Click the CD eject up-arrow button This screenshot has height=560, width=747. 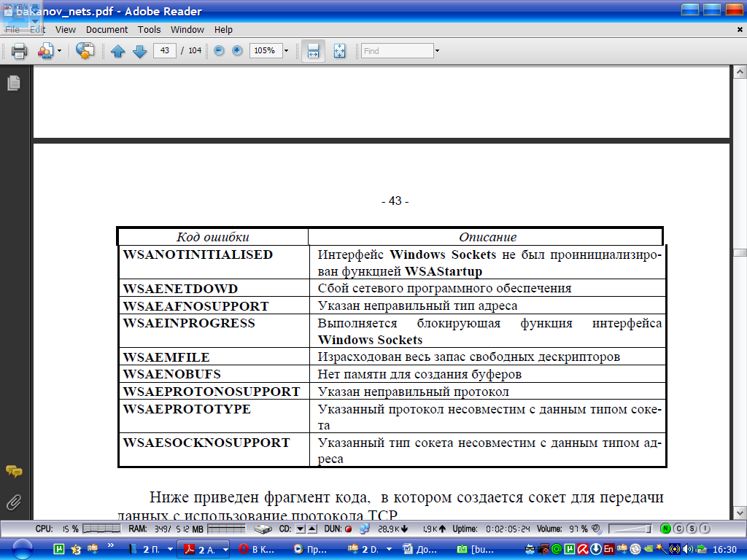pos(311,529)
